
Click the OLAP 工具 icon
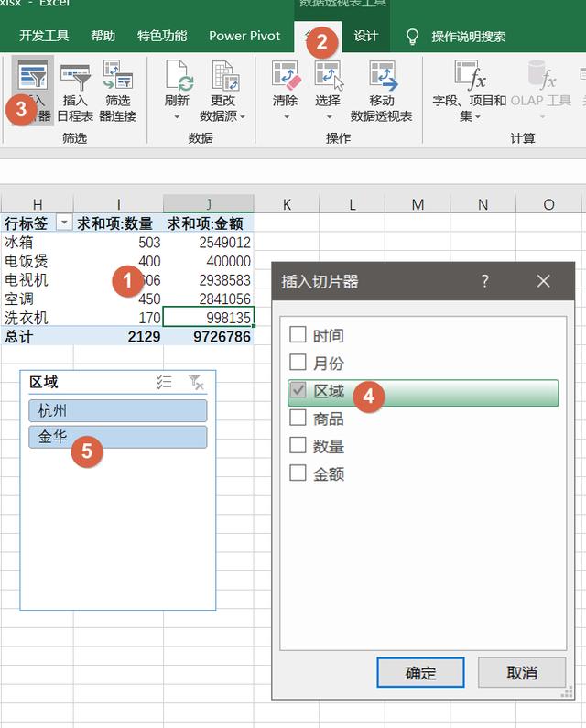pos(541,75)
